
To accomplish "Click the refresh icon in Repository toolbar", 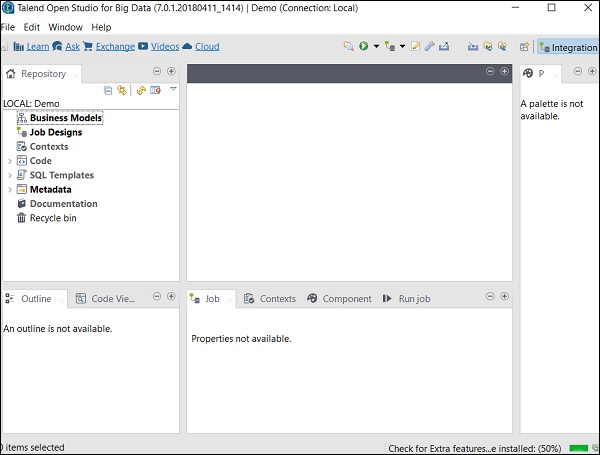I will coord(141,90).
